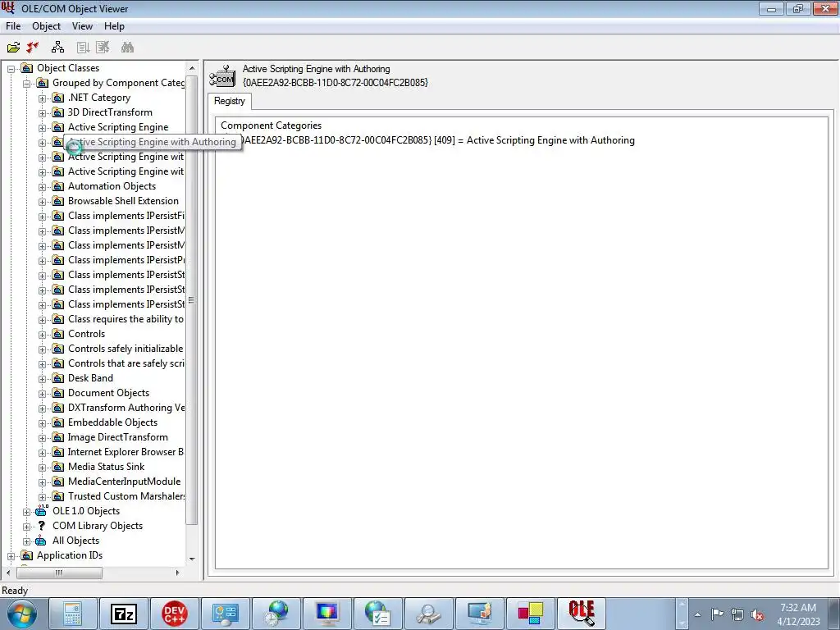Click the question mark icon beside COM Library Objects
This screenshot has width=840, height=630.
[x=41, y=526]
